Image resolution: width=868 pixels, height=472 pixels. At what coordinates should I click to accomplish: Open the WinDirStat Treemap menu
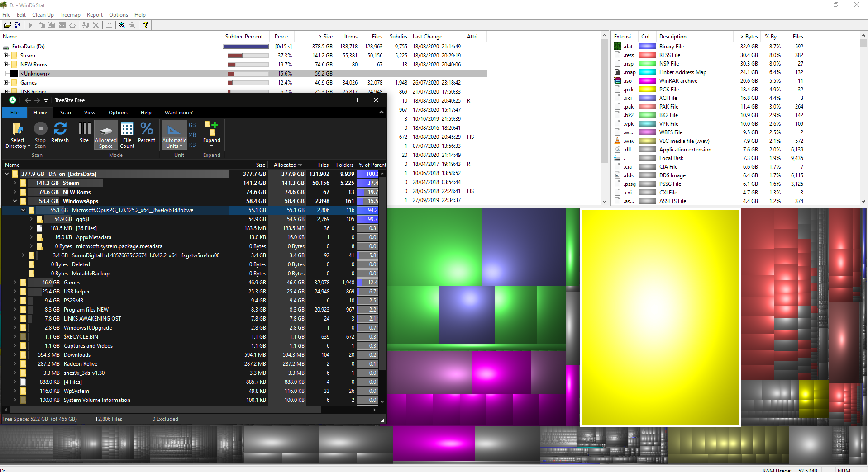70,15
